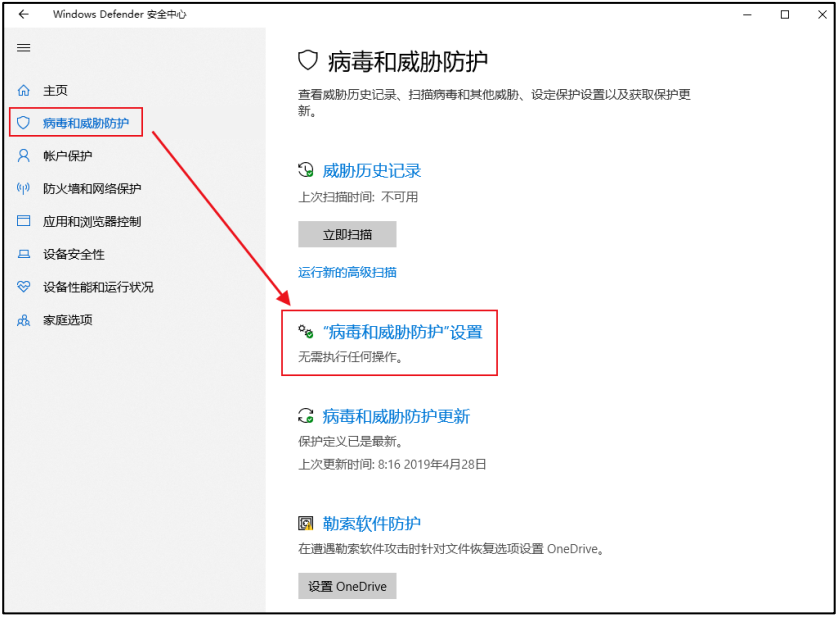Click the gear icon beside 病毒和威胁防护设置
The image size is (837, 617).
tap(307, 330)
